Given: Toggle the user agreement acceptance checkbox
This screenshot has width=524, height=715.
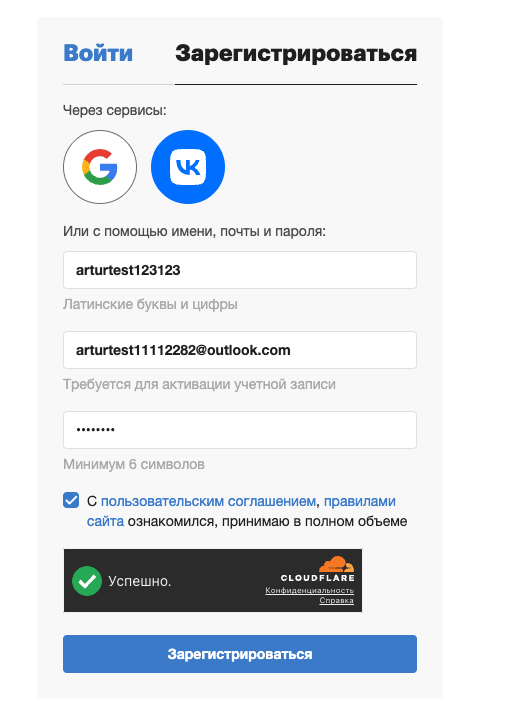Looking at the screenshot, I should click(71, 500).
